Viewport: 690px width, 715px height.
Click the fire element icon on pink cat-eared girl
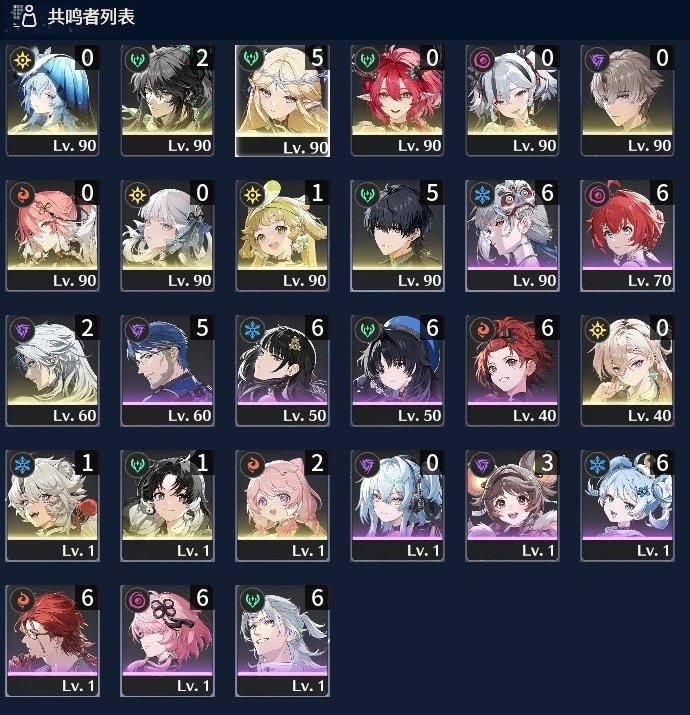point(252,465)
